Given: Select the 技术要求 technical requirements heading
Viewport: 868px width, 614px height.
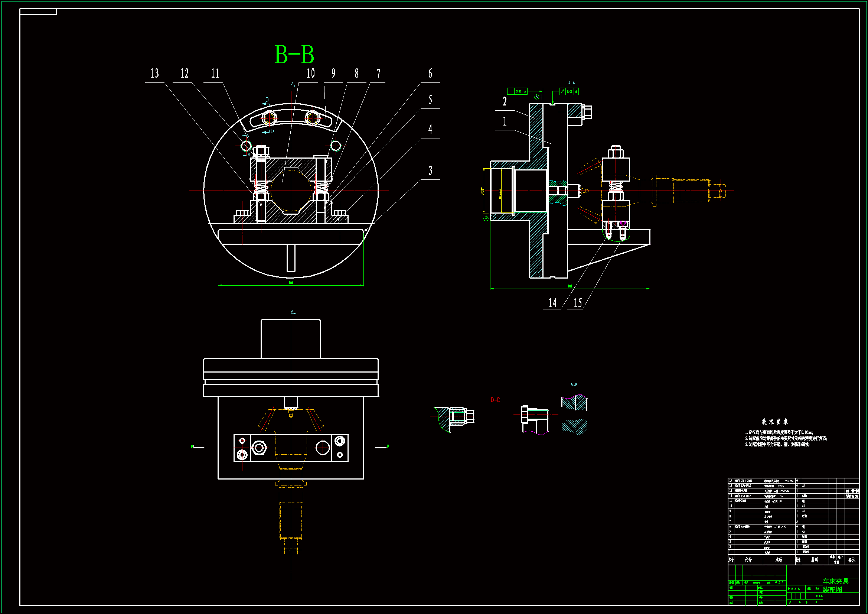Looking at the screenshot, I should point(774,422).
